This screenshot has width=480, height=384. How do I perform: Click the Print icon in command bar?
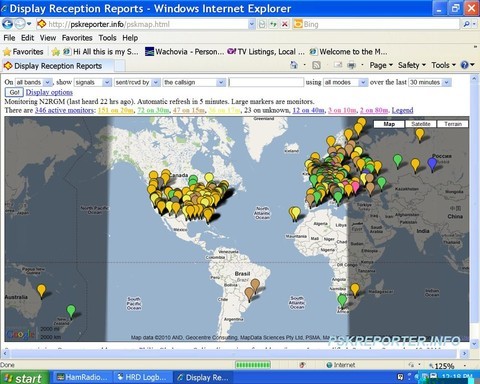[351, 65]
